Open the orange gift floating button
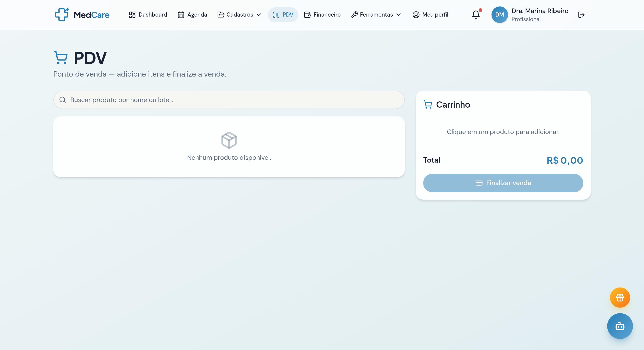The width and height of the screenshot is (644, 350). (620, 298)
